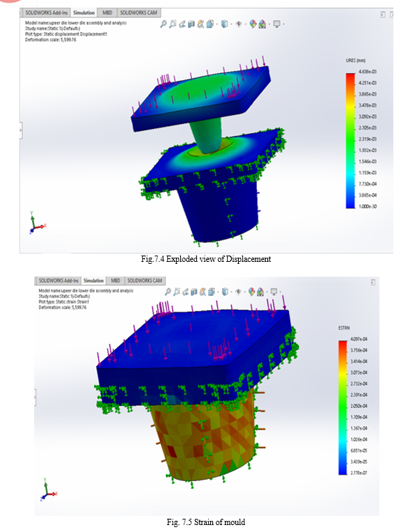
Task: Click the ESTRN strain legend color bar
Action: click(x=343, y=407)
